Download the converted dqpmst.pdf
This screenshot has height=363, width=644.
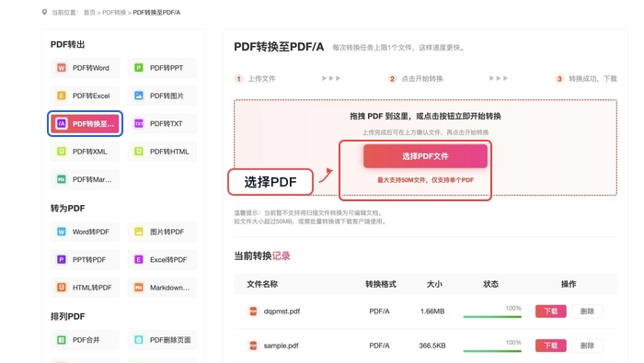click(551, 312)
